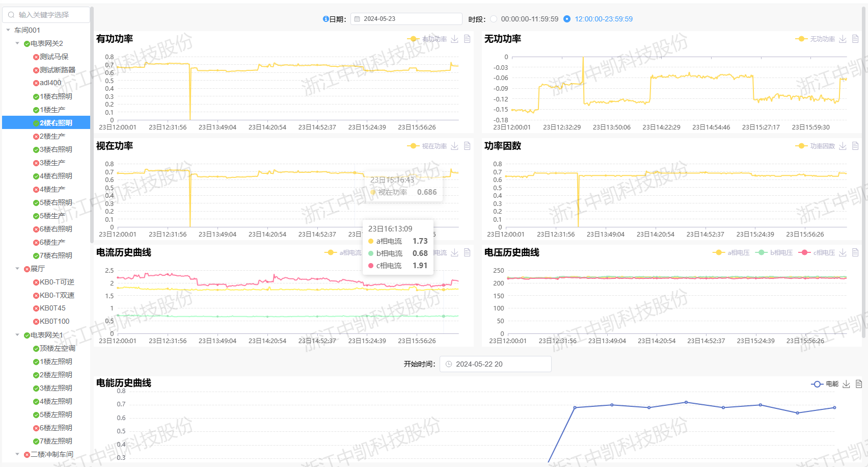
Task: Open the 开始时间 datetime picker
Action: (495, 364)
